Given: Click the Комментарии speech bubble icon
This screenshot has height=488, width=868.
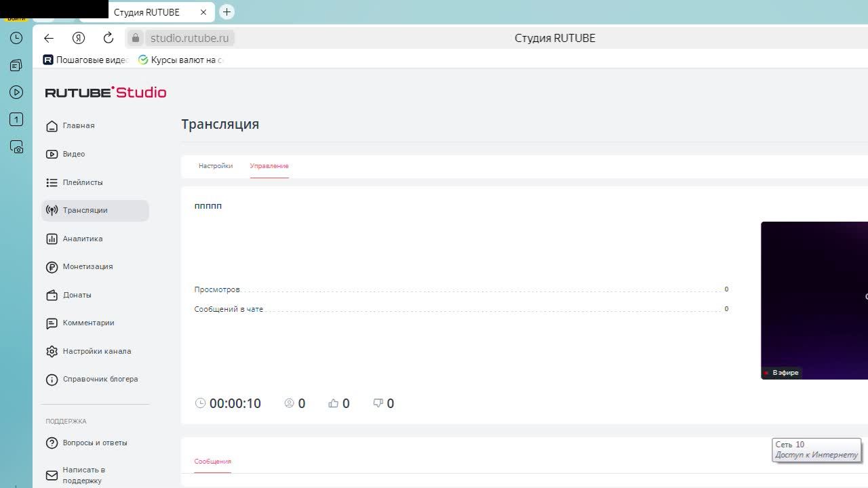Looking at the screenshot, I should coord(52,323).
